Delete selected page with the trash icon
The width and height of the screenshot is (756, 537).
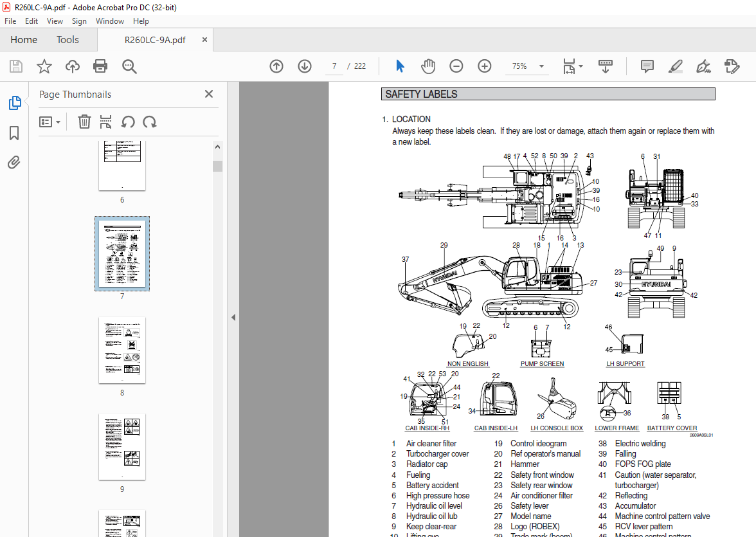click(x=84, y=122)
